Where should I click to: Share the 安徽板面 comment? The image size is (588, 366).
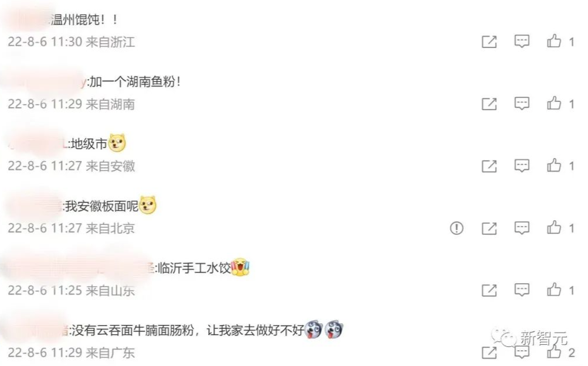[489, 228]
